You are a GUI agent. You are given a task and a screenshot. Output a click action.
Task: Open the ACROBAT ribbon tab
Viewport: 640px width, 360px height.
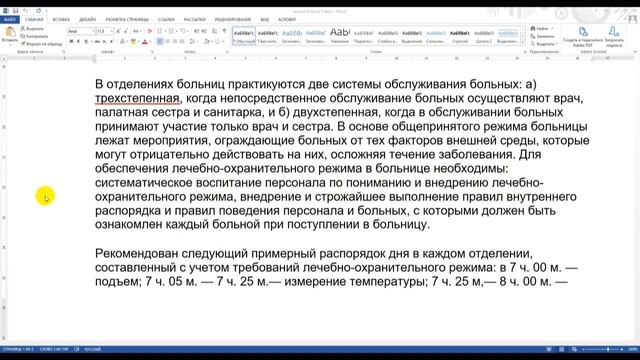[x=287, y=19]
